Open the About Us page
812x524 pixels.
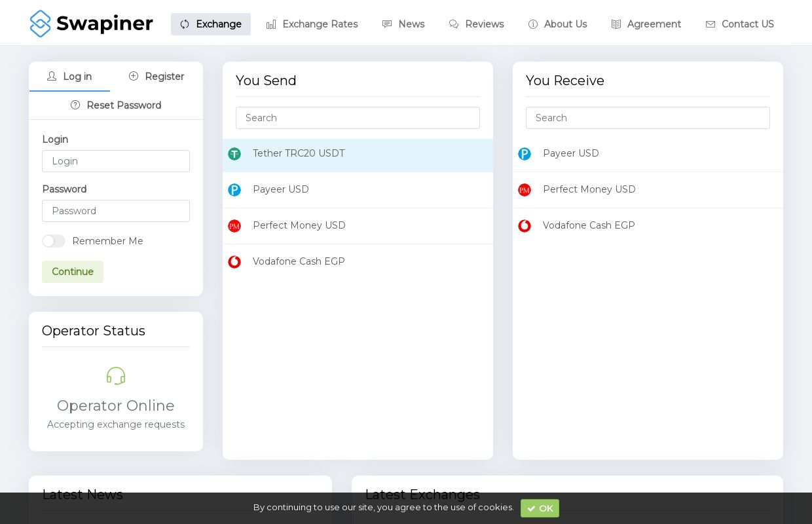tap(558, 24)
